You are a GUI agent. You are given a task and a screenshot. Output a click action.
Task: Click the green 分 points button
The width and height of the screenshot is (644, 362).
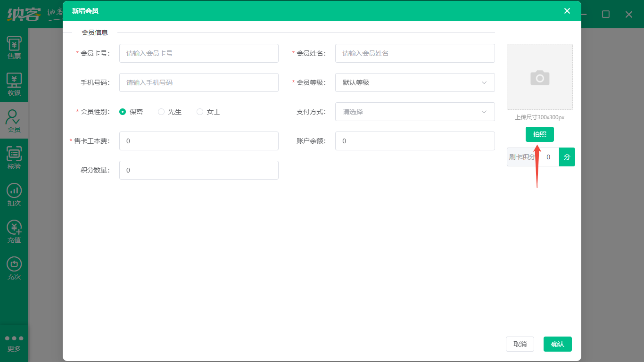tap(567, 156)
